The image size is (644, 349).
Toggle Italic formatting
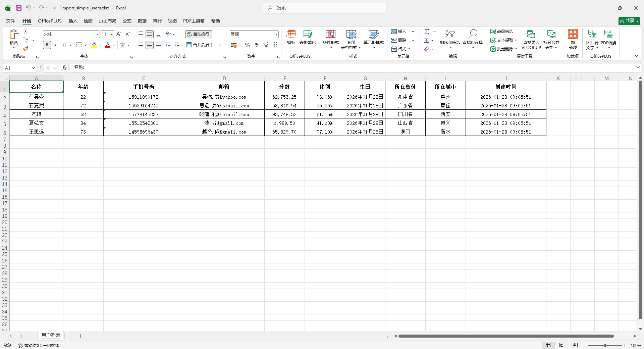[x=56, y=45]
